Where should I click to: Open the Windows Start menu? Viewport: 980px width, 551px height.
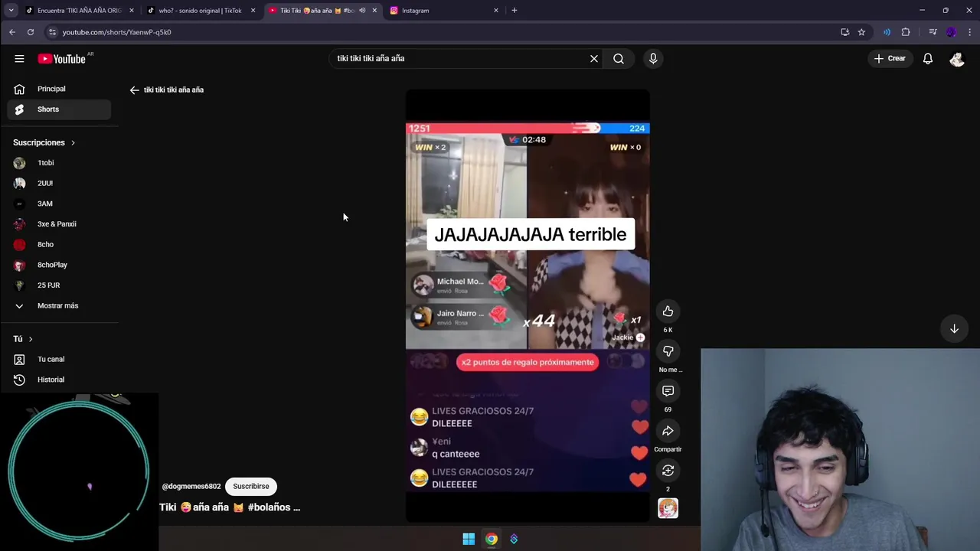pyautogui.click(x=469, y=539)
